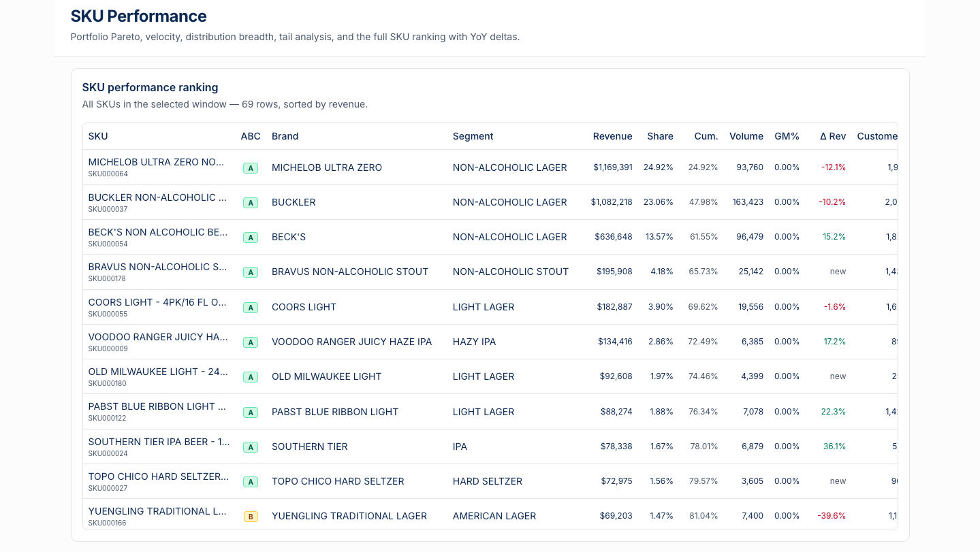This screenshot has width=980, height=552.
Task: Select the VOODOO RANGER JUICY HA... SKU name
Action: point(158,337)
